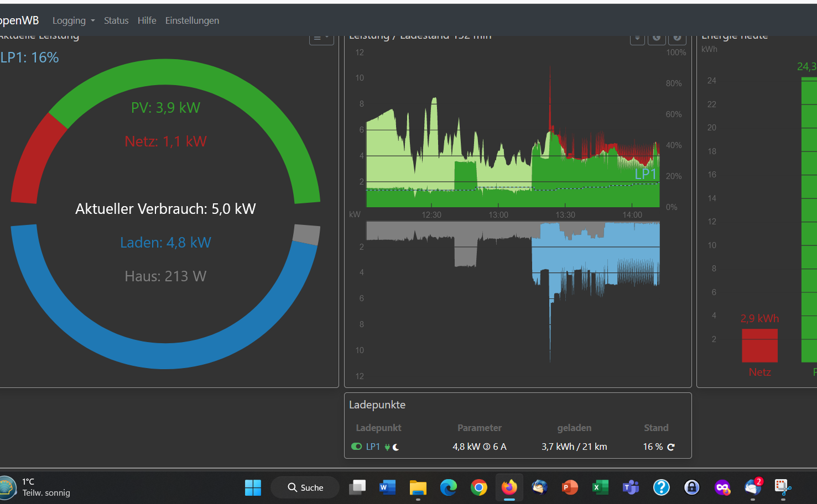Viewport: 817px width, 504px height.
Task: Open Thunderbird from the taskbar
Action: click(x=539, y=487)
